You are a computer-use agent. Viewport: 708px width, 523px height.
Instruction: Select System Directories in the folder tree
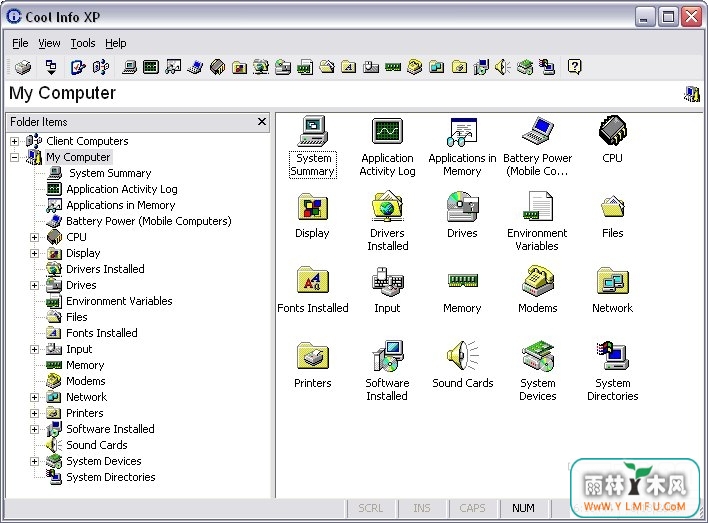(111, 477)
